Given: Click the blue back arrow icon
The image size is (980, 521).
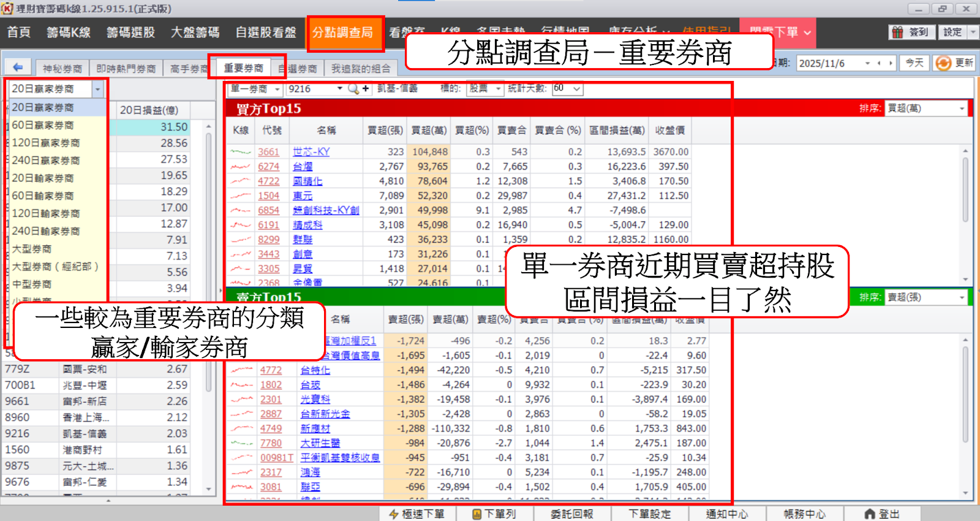Looking at the screenshot, I should pyautogui.click(x=18, y=67).
